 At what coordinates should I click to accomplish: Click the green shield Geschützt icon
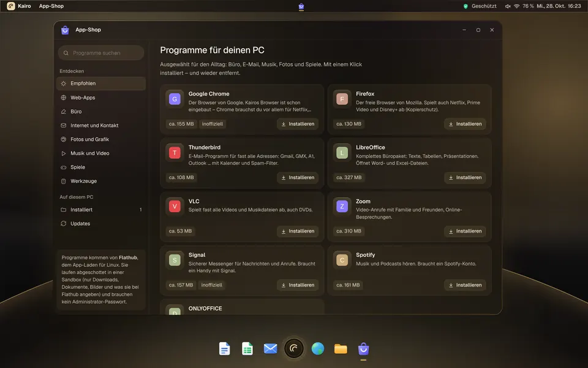pos(466,6)
